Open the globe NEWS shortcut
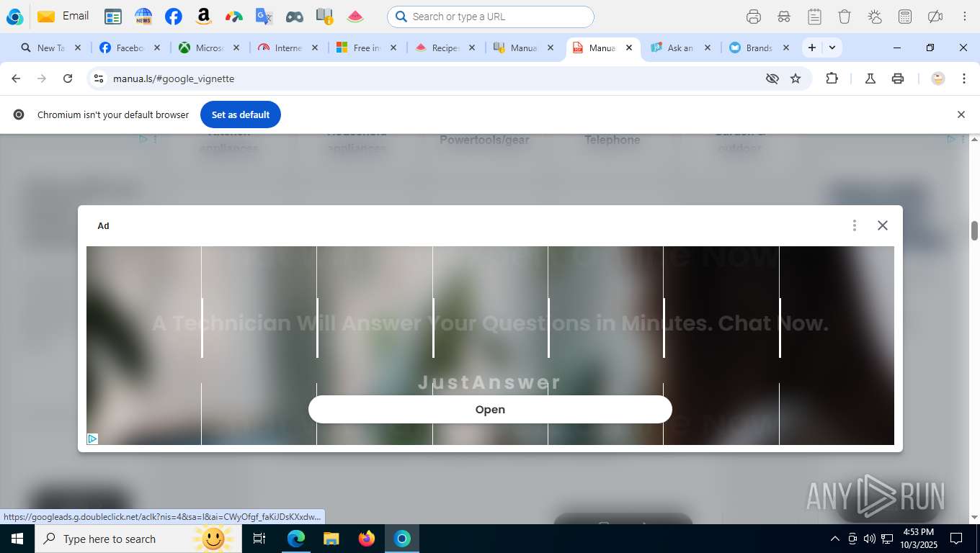 (143, 16)
